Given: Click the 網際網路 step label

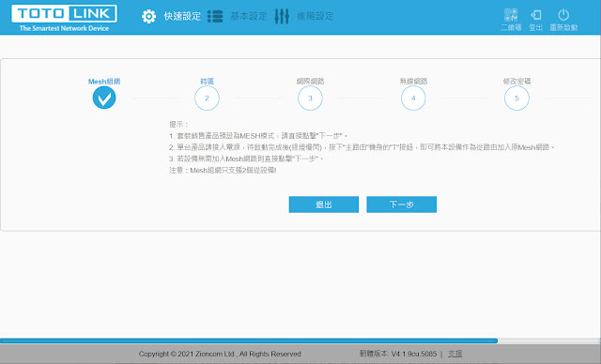Looking at the screenshot, I should point(310,81).
